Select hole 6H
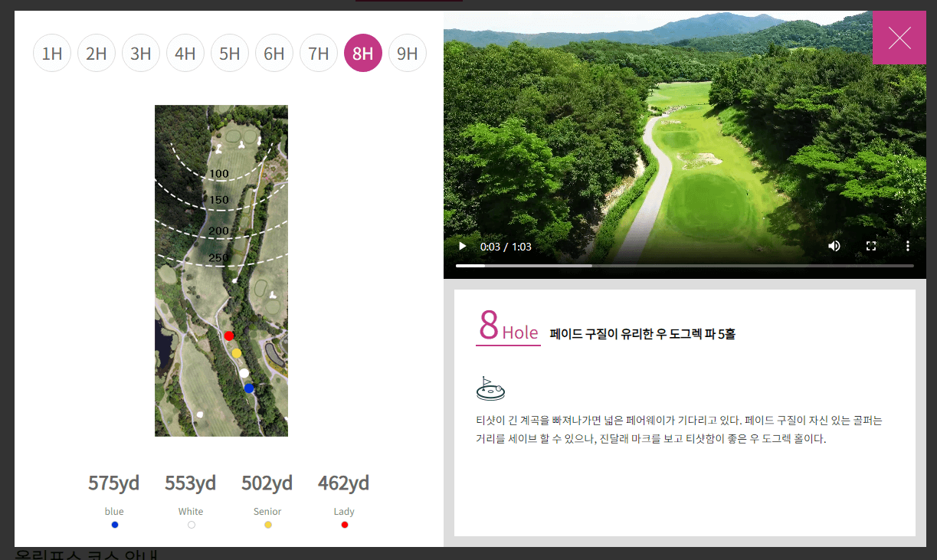 tap(274, 53)
